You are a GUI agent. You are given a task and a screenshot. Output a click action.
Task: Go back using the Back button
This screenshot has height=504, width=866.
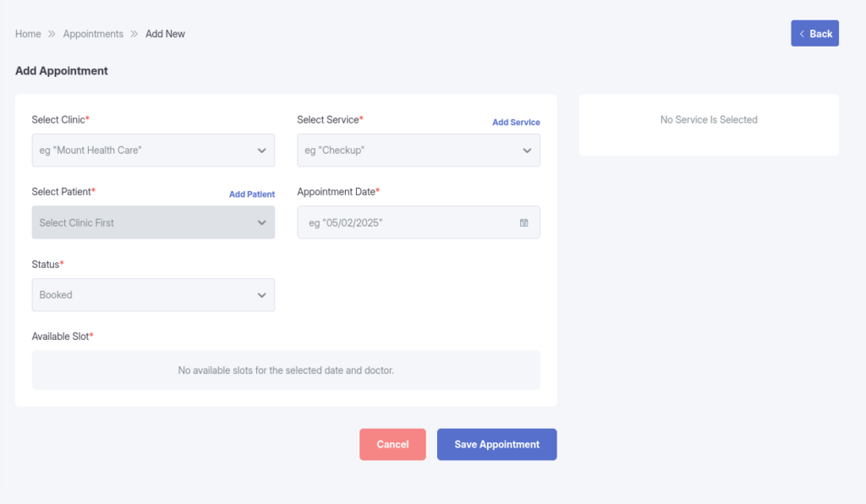[814, 34]
